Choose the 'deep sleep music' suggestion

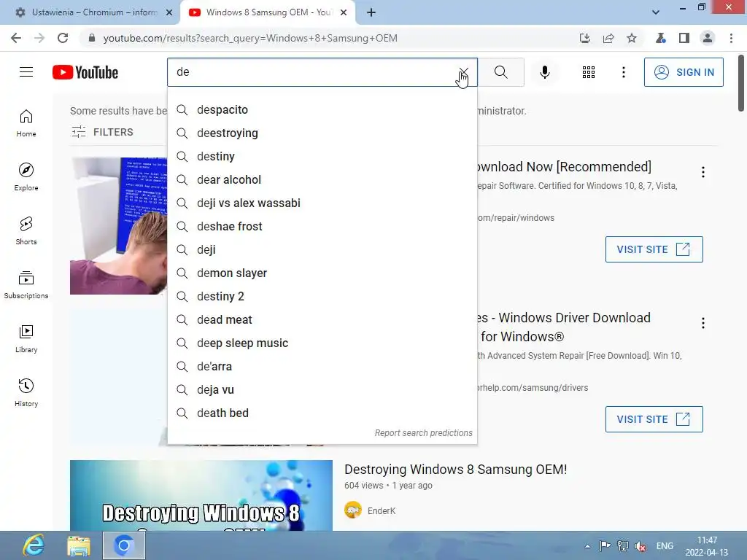(322, 343)
